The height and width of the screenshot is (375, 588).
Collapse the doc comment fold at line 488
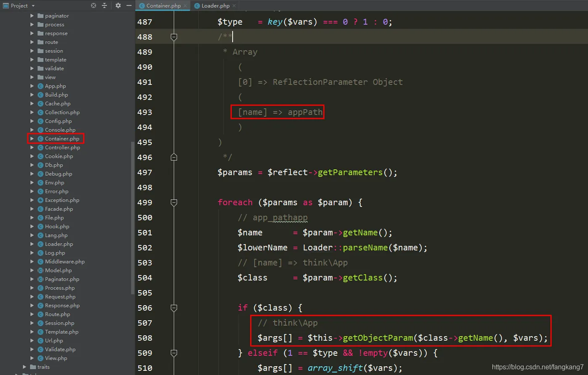click(x=174, y=37)
